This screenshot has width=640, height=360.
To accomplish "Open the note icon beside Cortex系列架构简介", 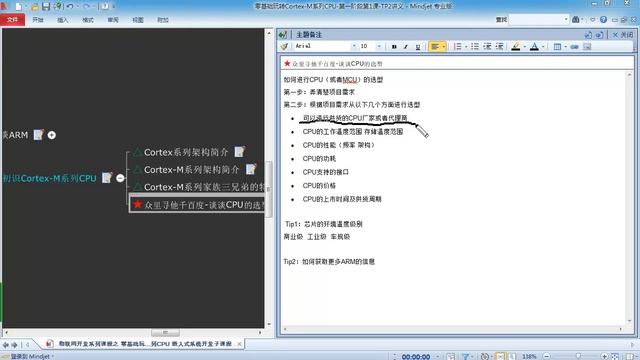I will [x=240, y=152].
